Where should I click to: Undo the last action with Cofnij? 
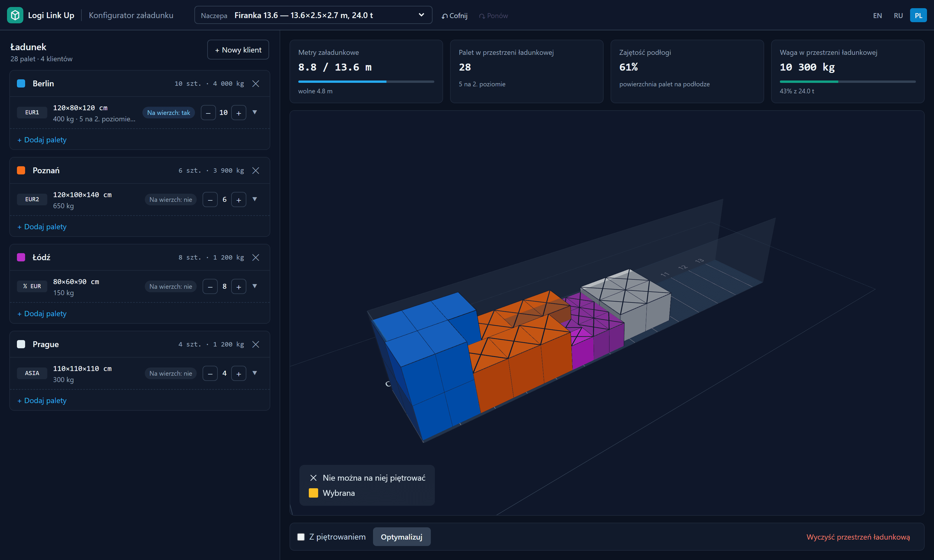[x=454, y=15]
